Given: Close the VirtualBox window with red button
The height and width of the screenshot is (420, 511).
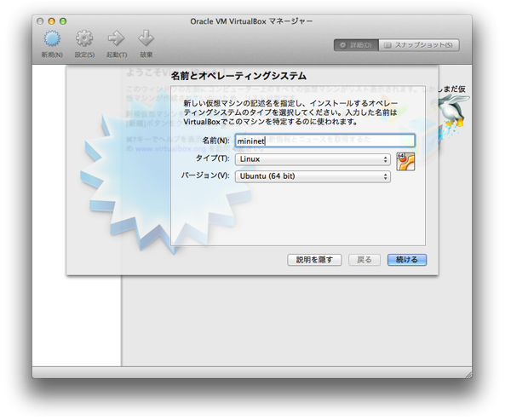Looking at the screenshot, I should coord(41,20).
